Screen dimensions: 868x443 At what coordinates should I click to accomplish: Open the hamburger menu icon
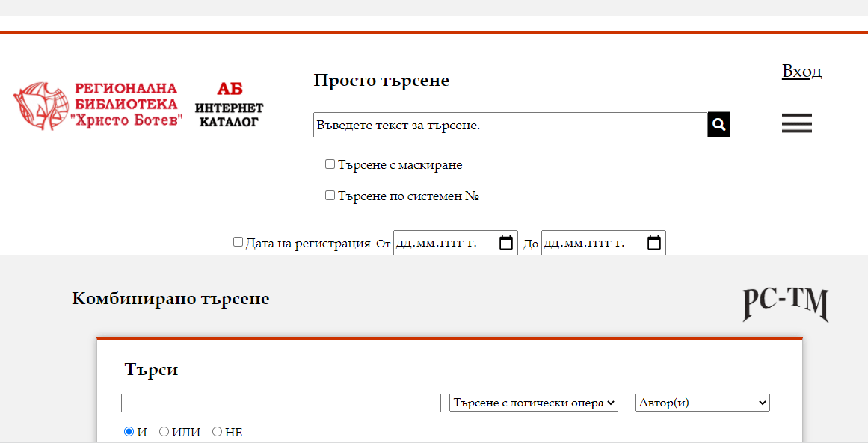coord(796,123)
